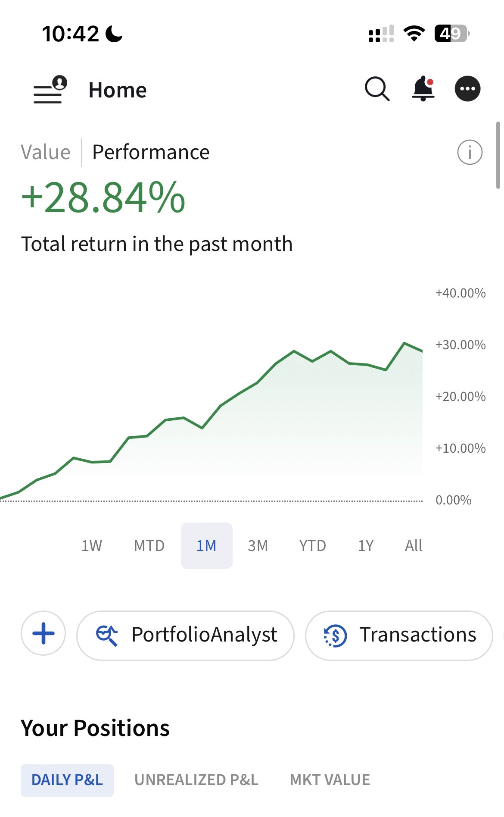Select the Performance view
Screen dimensions: 504x817
[151, 152]
